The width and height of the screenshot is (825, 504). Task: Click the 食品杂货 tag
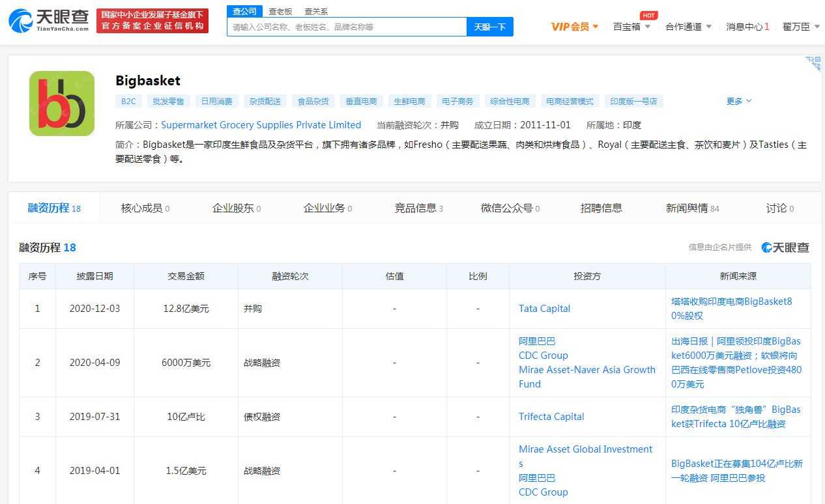[x=313, y=101]
